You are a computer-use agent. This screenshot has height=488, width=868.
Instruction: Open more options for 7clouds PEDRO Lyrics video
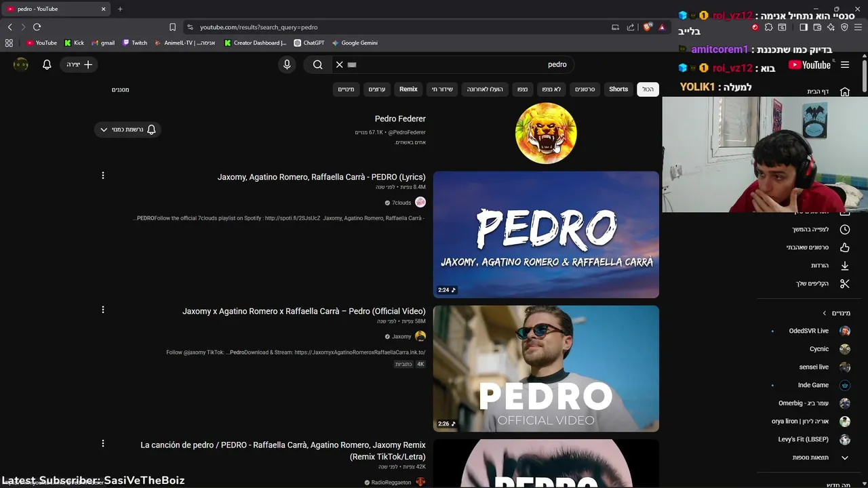103,176
